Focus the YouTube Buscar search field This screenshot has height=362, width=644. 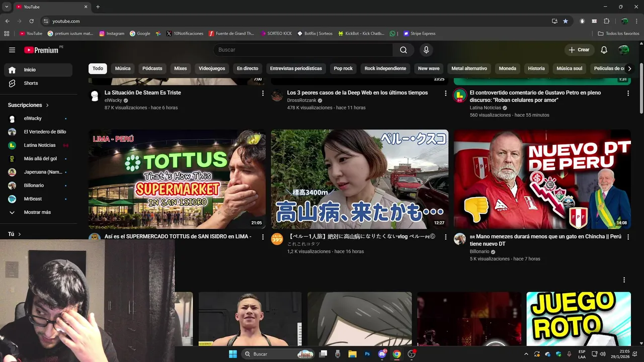point(303,50)
